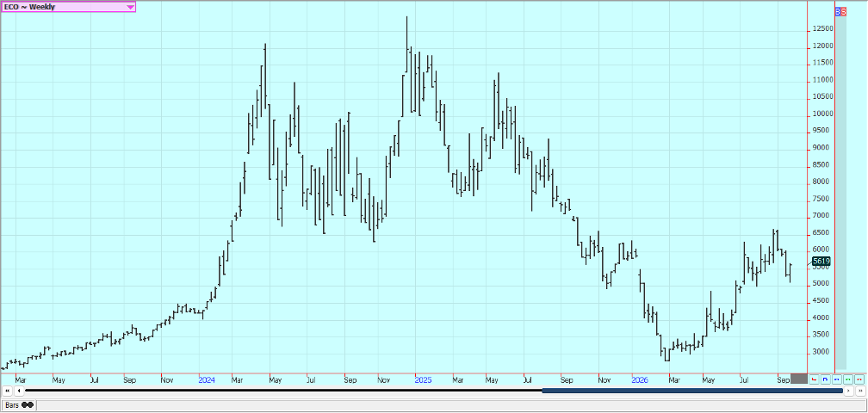
Task: Jump to chart start with double-left arrow
Action: click(7, 391)
